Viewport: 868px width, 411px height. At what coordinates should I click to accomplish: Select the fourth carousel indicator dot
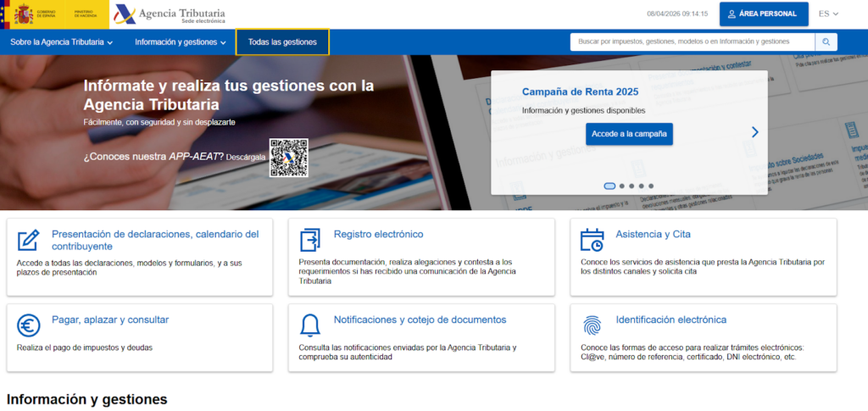coord(641,186)
